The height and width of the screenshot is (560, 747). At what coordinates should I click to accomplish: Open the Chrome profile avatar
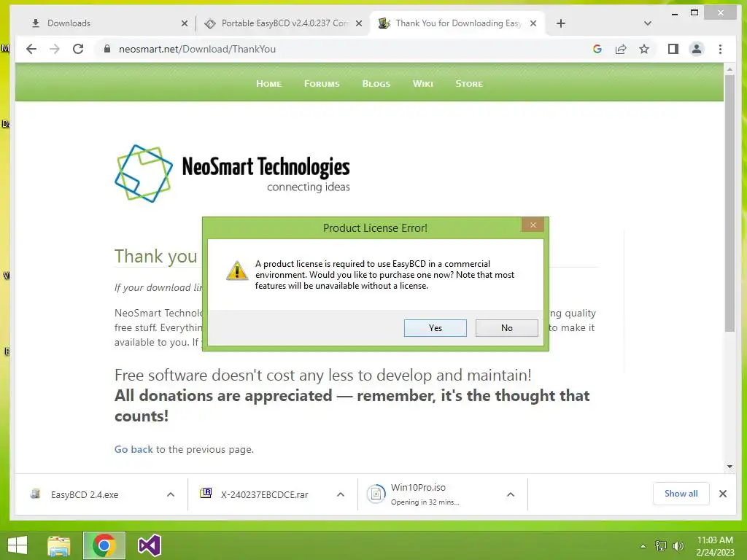[697, 49]
